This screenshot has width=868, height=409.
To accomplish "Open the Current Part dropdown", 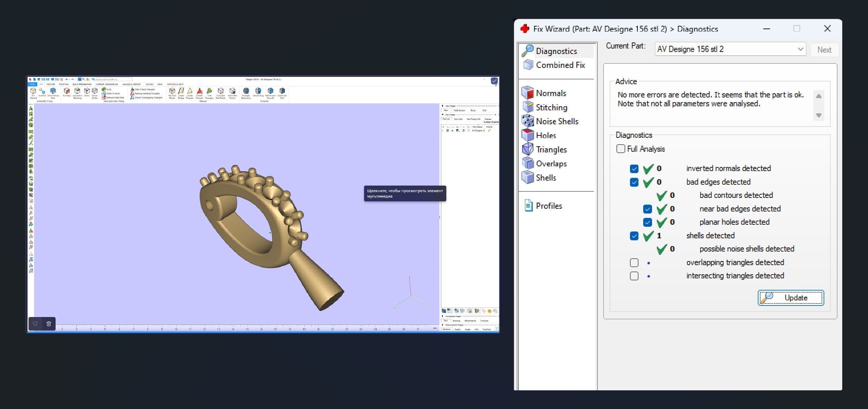I will coord(730,49).
